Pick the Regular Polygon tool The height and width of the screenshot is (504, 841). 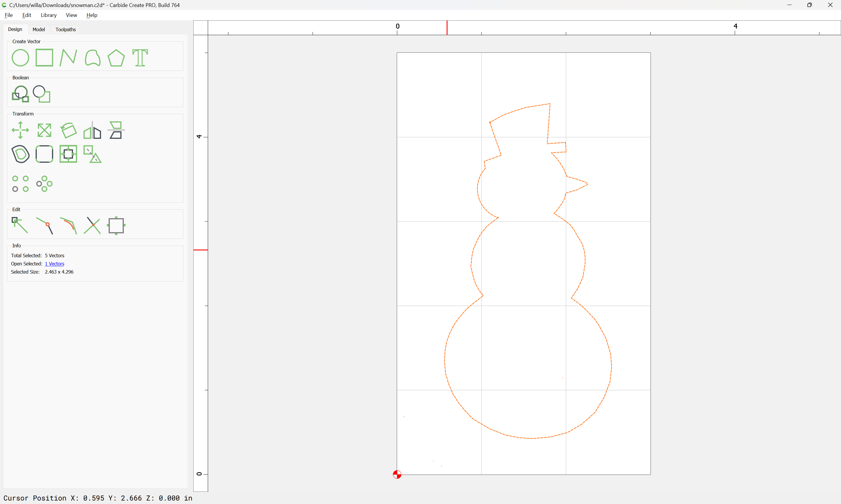coord(116,58)
